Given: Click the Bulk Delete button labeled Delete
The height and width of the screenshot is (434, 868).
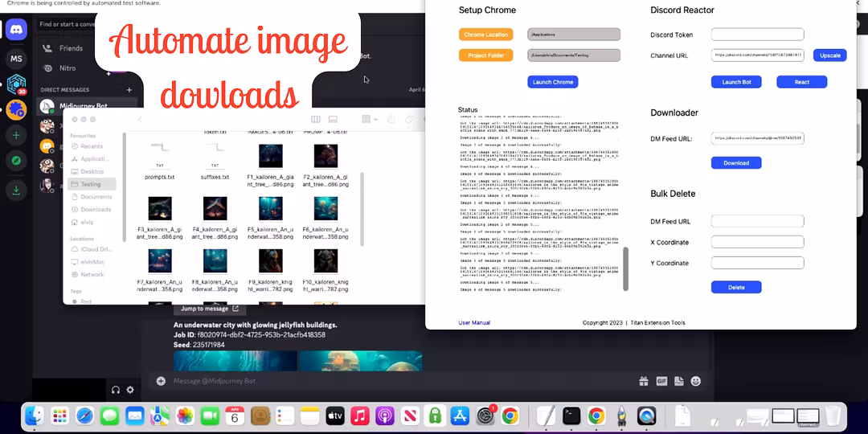Looking at the screenshot, I should click(x=736, y=287).
